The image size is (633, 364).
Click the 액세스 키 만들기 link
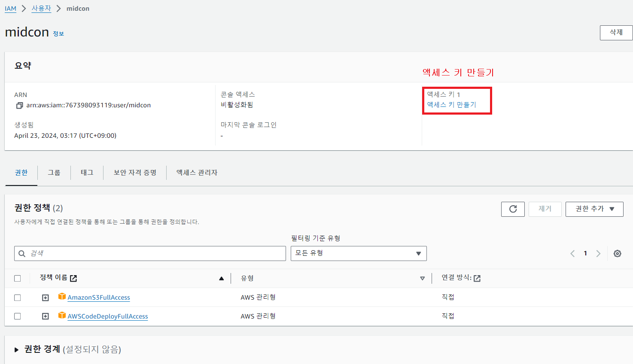pyautogui.click(x=451, y=105)
